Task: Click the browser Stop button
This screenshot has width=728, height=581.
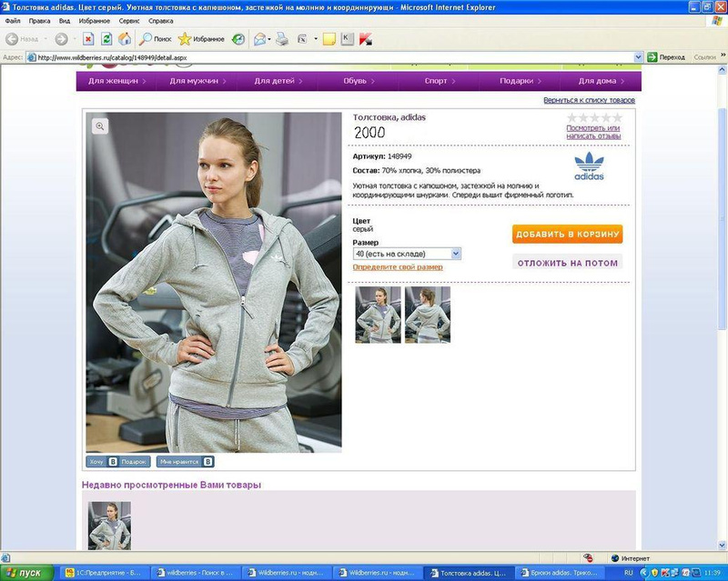Action: [88, 39]
